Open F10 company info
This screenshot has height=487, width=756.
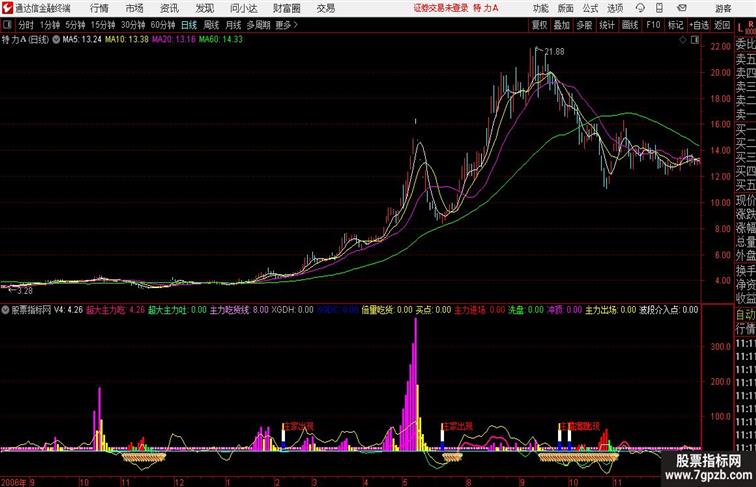(653, 25)
